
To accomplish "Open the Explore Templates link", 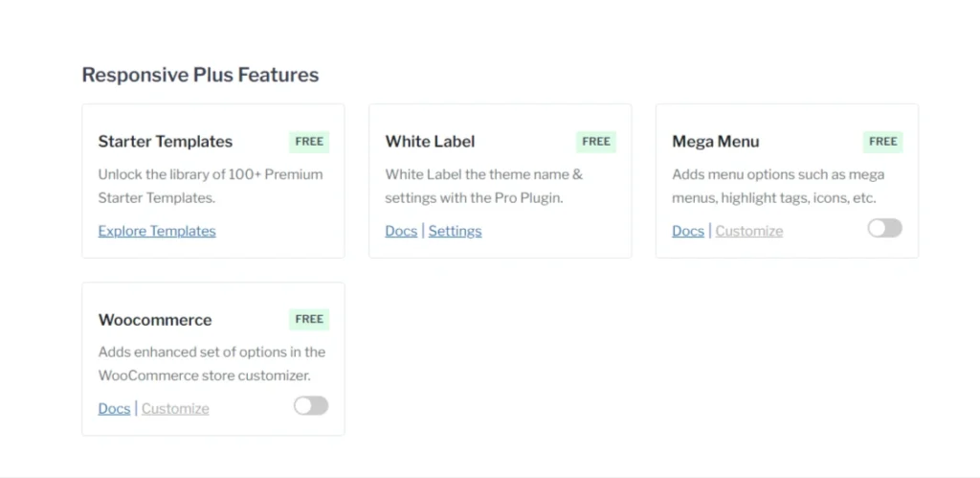I will (x=157, y=231).
